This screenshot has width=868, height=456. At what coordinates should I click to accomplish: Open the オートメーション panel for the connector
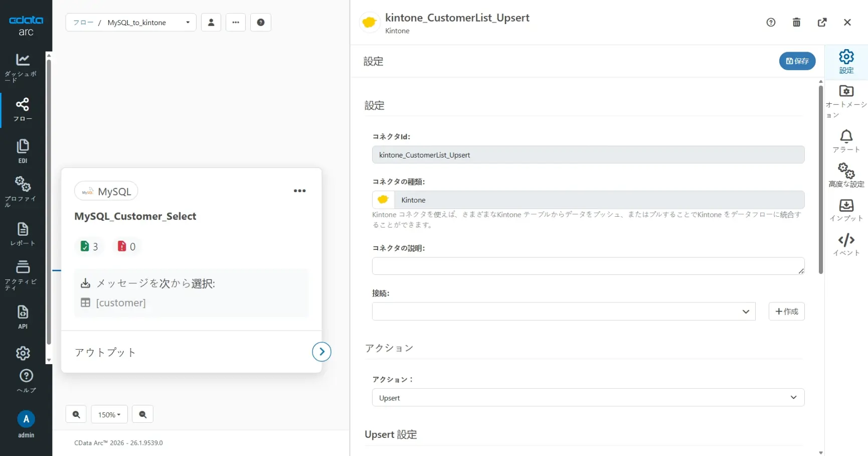[846, 99]
